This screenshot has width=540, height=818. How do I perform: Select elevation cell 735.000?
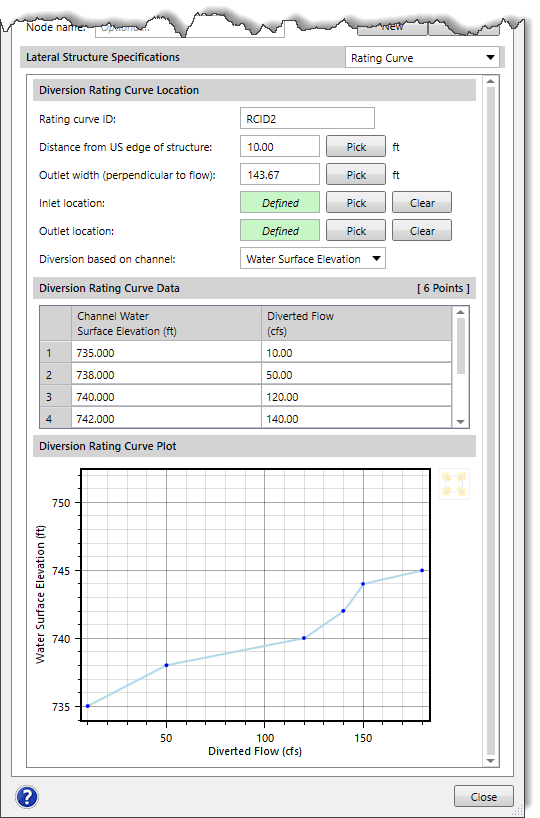tap(166, 353)
